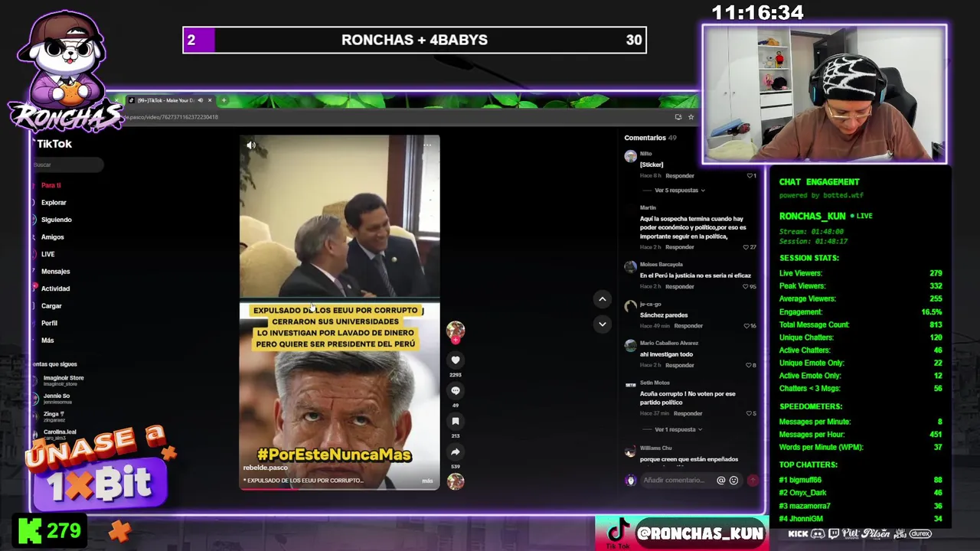This screenshot has height=551, width=980.
Task: Click the TikTok logo
Action: (x=54, y=144)
